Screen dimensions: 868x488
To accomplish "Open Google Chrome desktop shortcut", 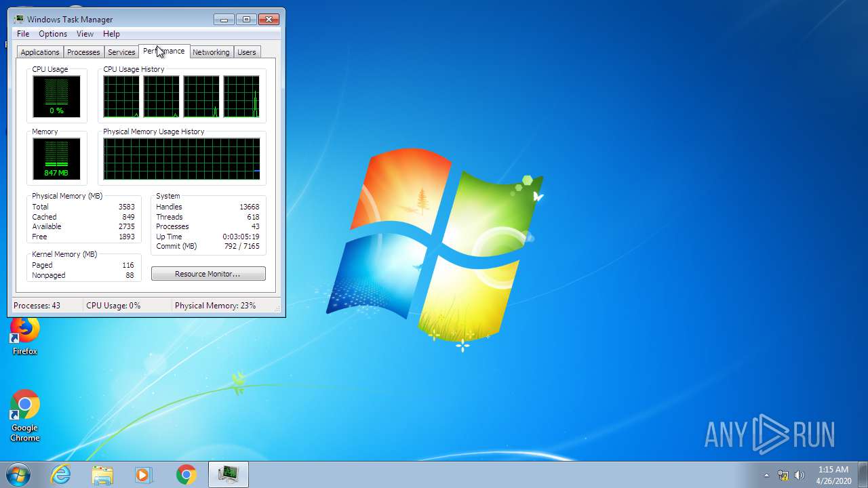I will point(25,415).
